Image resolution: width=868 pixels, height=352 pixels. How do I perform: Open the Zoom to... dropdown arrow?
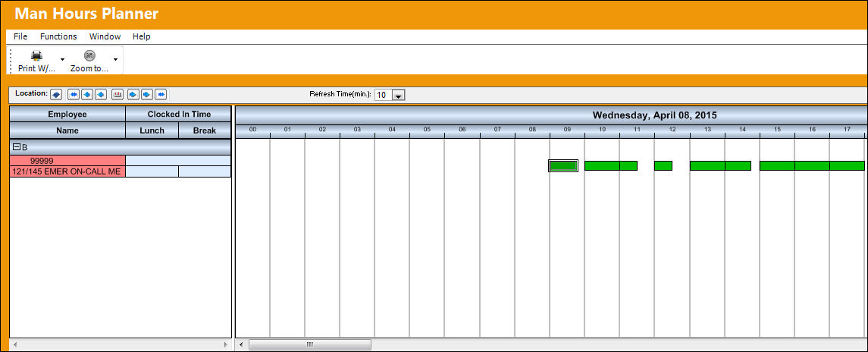(x=115, y=59)
